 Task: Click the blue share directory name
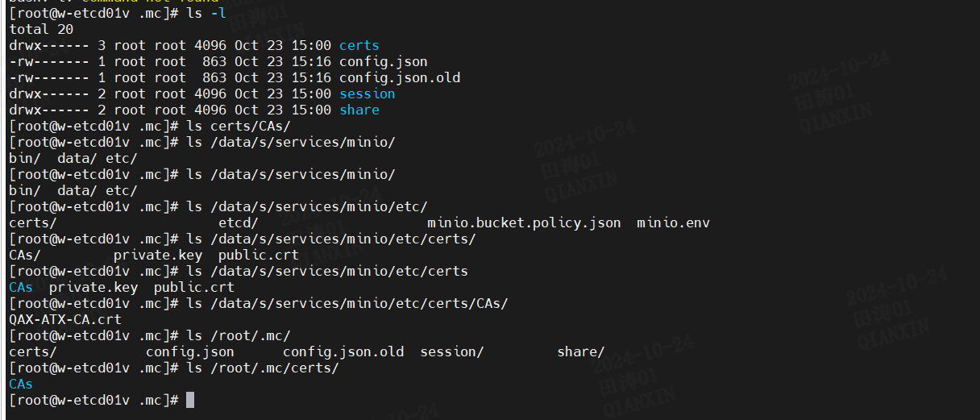[359, 110]
